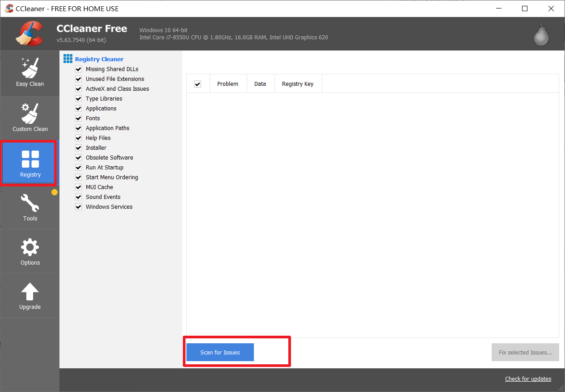Open the Easy Clean section
Viewport: 565px width, 392px height.
(x=30, y=73)
